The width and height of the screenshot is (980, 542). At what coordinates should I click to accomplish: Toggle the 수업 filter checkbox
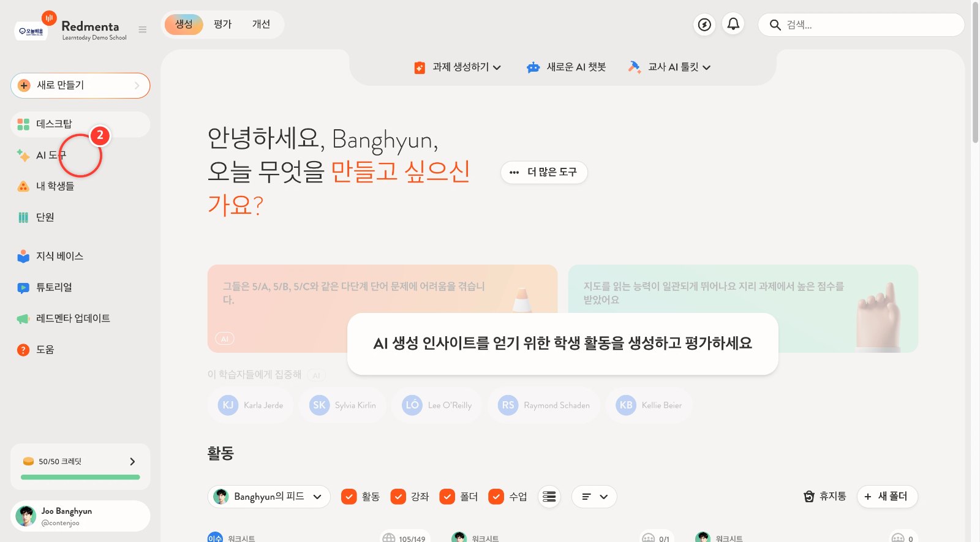pos(496,497)
